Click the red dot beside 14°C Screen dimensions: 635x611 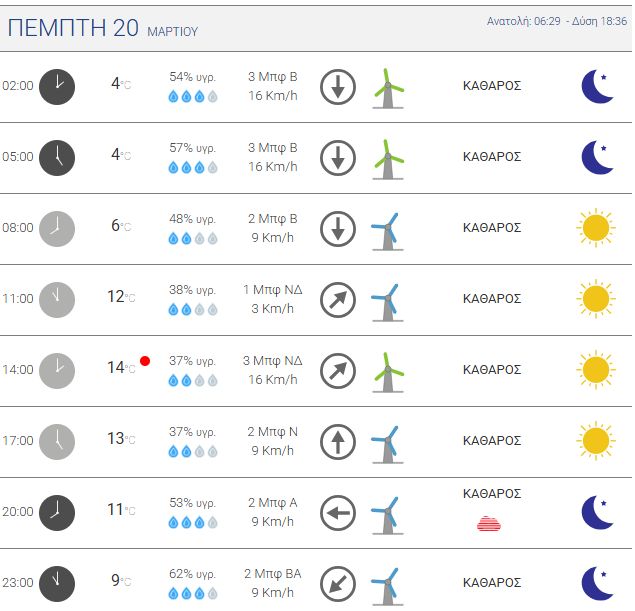[145, 361]
